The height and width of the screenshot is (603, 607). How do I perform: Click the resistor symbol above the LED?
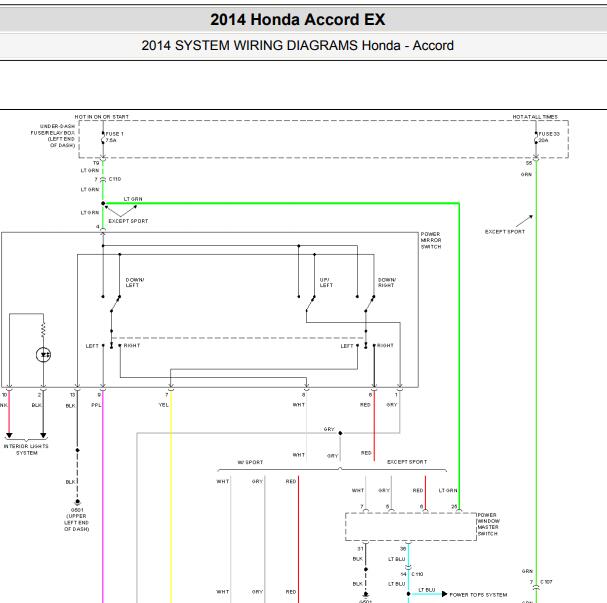click(x=43, y=330)
